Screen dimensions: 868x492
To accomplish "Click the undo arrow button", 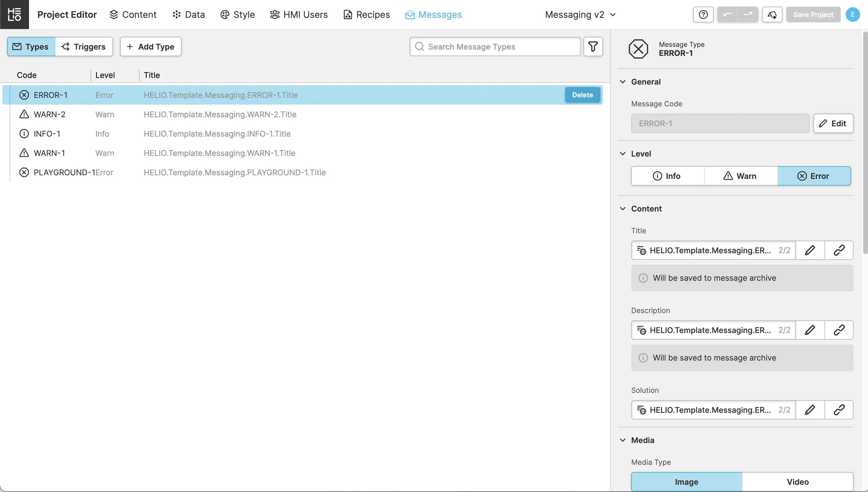I will tap(728, 15).
